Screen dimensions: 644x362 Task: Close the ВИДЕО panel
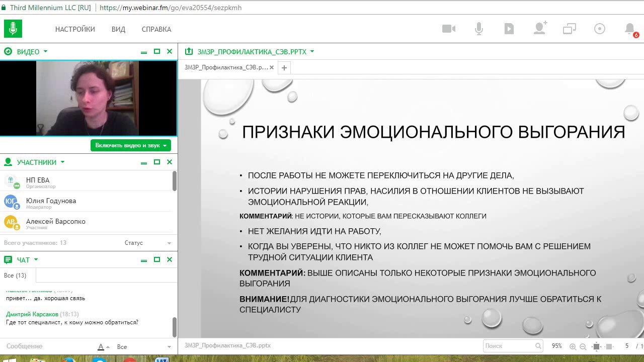pyautogui.click(x=170, y=51)
